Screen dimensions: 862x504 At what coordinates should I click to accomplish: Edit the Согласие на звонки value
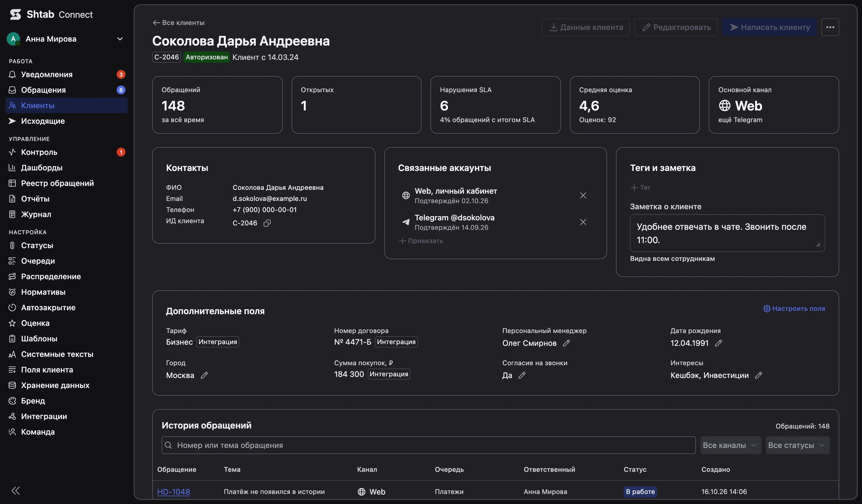coord(522,375)
